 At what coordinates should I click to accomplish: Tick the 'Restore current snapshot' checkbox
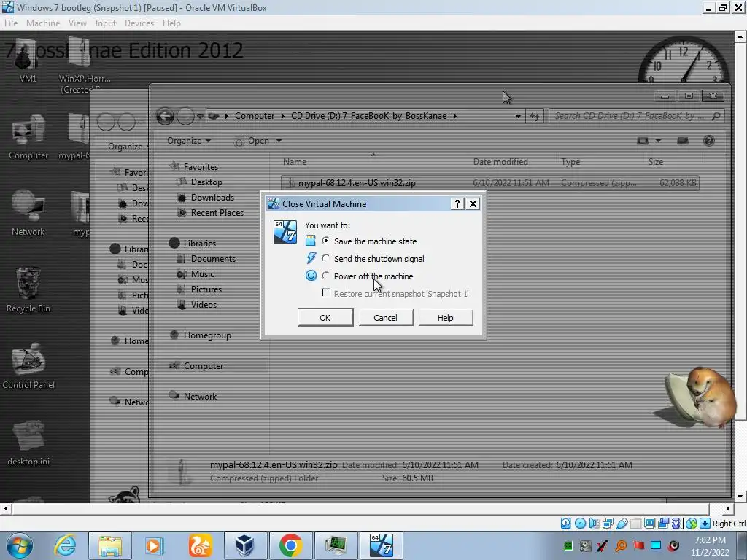click(x=326, y=293)
